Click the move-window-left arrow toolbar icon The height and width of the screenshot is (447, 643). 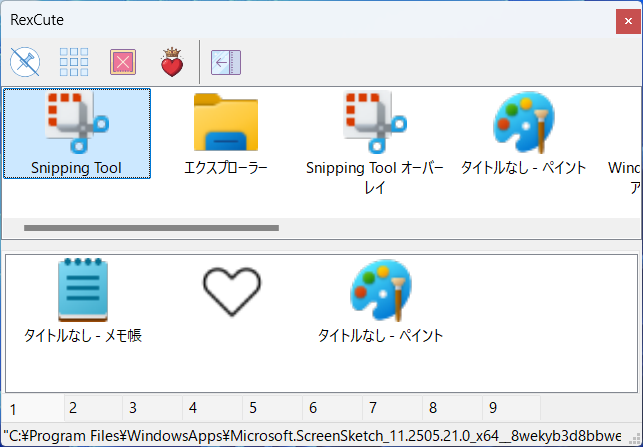coord(226,62)
